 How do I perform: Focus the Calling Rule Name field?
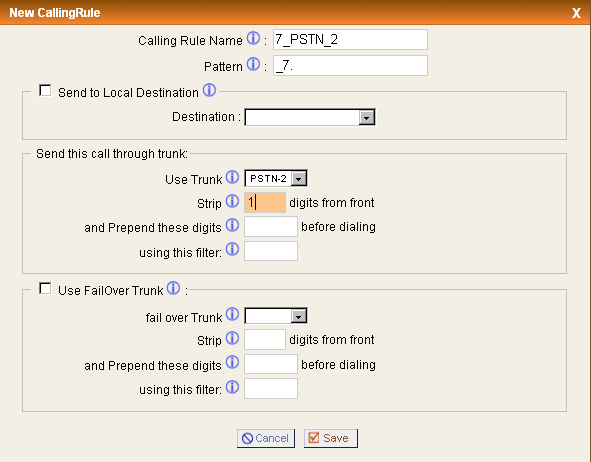[x=351, y=40]
